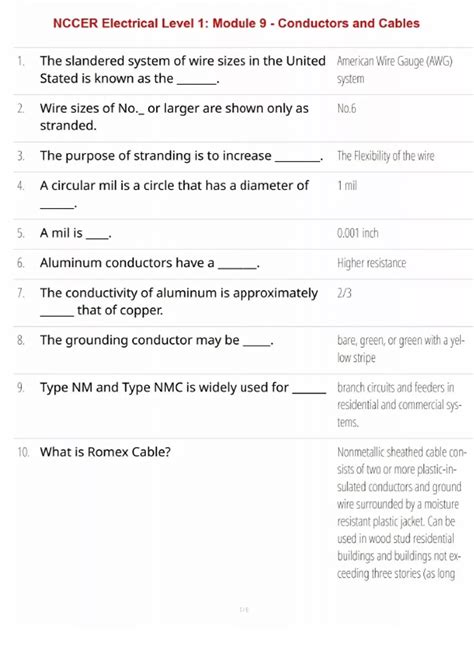Select question 6 about aluminum conductors
The image size is (474, 671).
150,263
